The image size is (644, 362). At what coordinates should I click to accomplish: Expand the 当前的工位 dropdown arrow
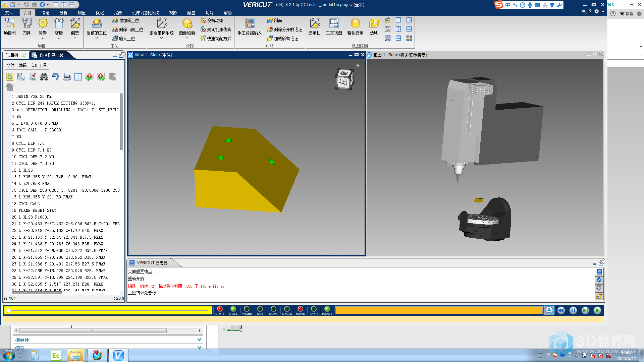click(x=97, y=38)
